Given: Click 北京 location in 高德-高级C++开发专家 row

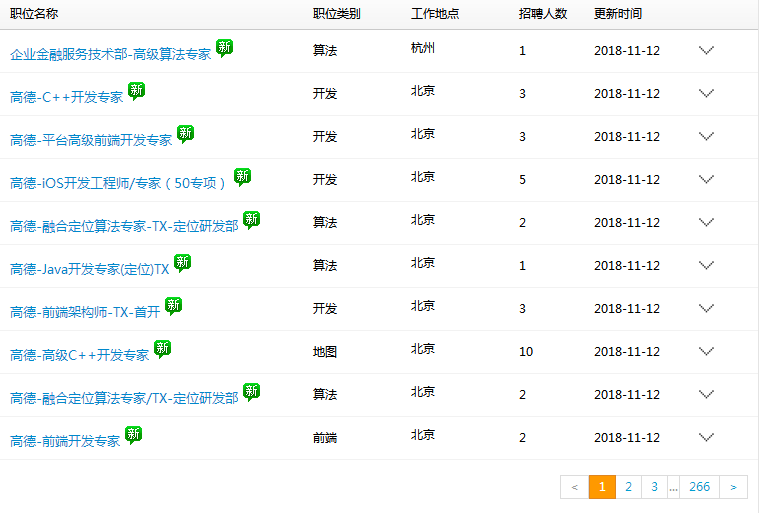Looking at the screenshot, I should click(423, 348).
